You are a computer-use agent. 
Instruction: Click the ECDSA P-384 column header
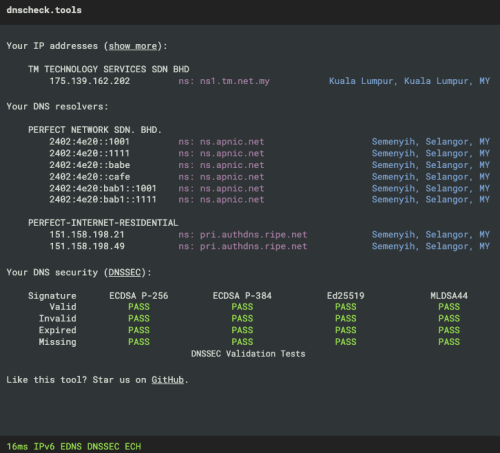click(242, 296)
